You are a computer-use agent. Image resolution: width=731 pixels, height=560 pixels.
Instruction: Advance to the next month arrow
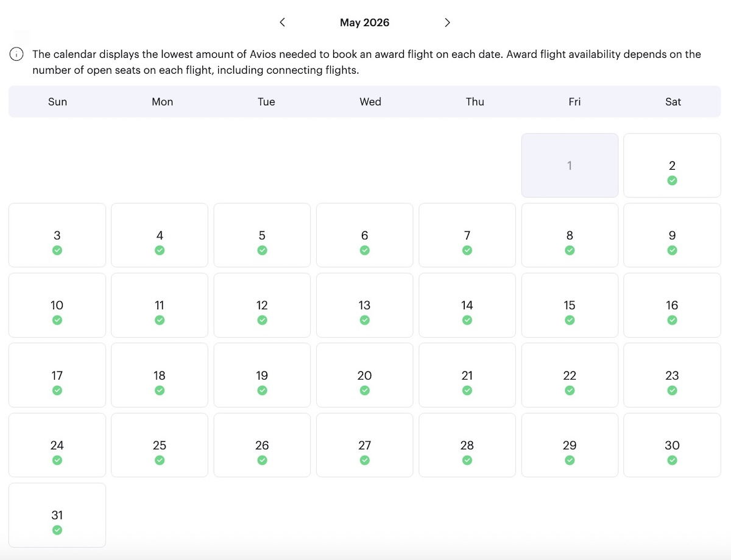(x=447, y=23)
